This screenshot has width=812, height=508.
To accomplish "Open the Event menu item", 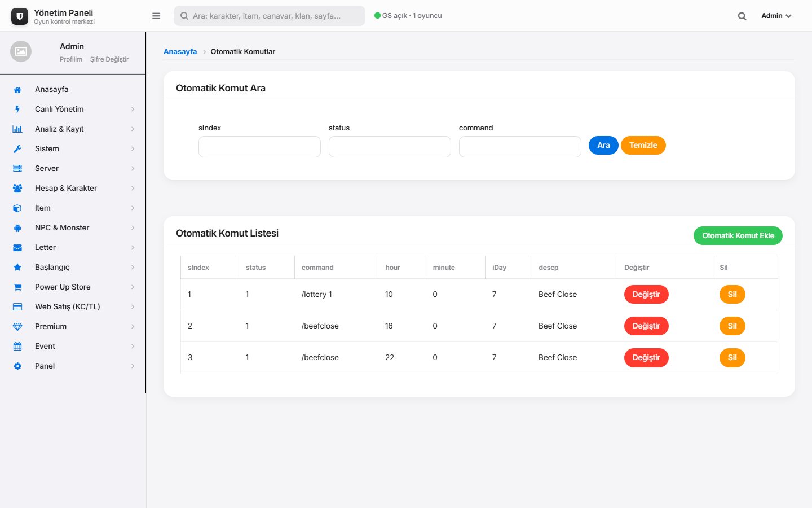I will click(x=73, y=346).
